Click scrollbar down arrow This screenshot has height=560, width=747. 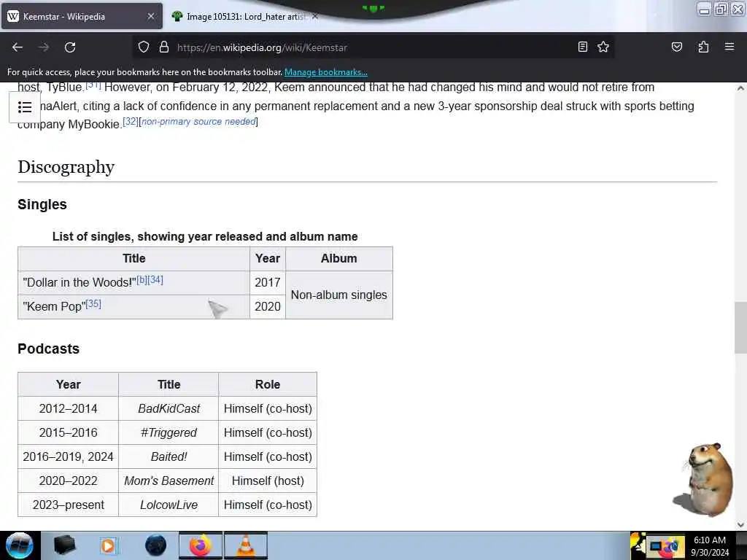coord(740,525)
